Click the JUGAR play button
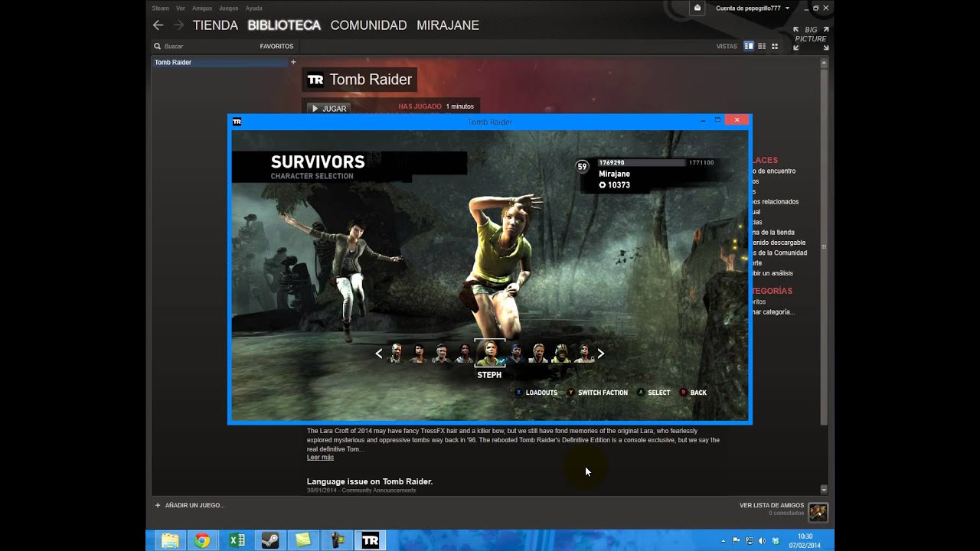The height and width of the screenshot is (551, 980). 329,109
